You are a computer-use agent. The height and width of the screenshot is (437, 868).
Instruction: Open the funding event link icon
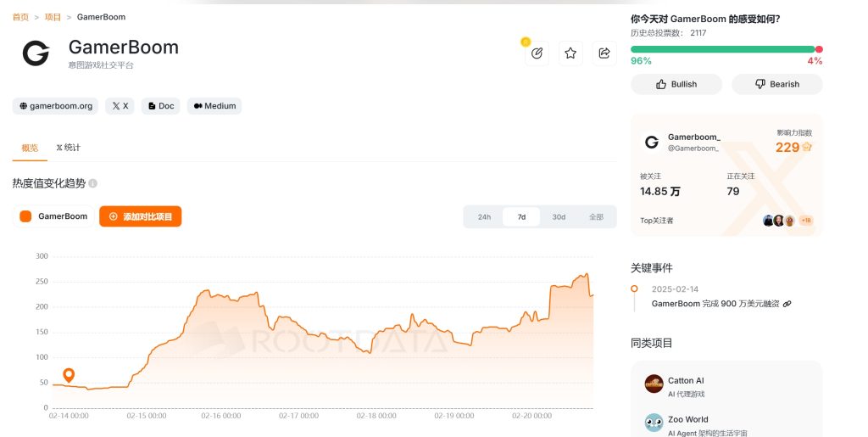pyautogui.click(x=787, y=304)
